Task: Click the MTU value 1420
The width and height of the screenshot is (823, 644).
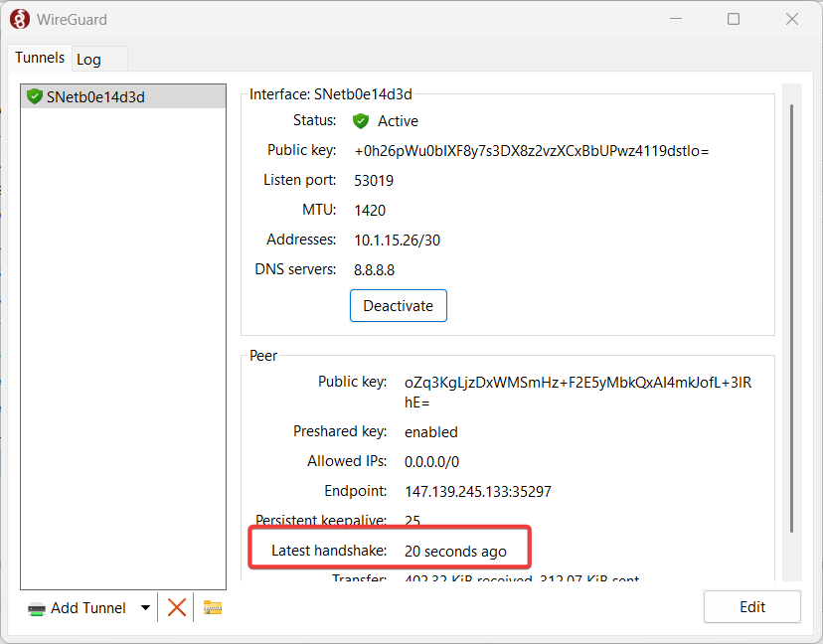Action: [x=370, y=211]
